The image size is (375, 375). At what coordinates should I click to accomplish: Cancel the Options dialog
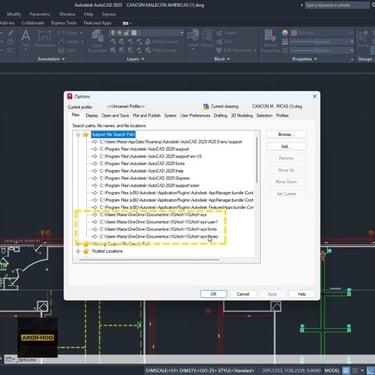243,294
